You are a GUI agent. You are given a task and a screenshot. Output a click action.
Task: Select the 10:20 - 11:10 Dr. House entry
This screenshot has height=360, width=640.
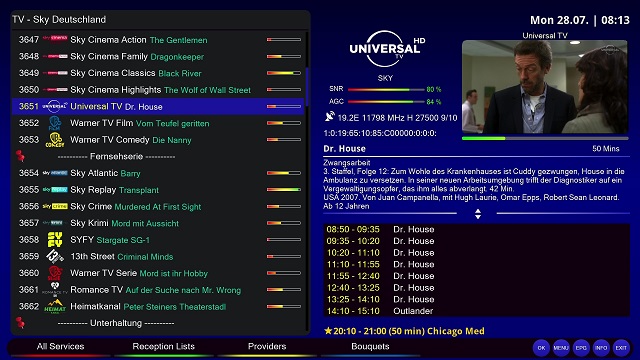(476, 253)
